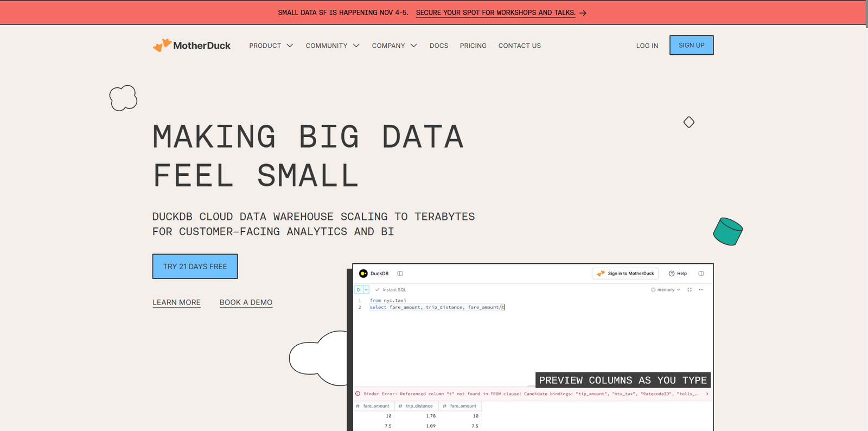This screenshot has height=431, width=868.
Task: Click into the select statement line of the editor
Action: 437,307
